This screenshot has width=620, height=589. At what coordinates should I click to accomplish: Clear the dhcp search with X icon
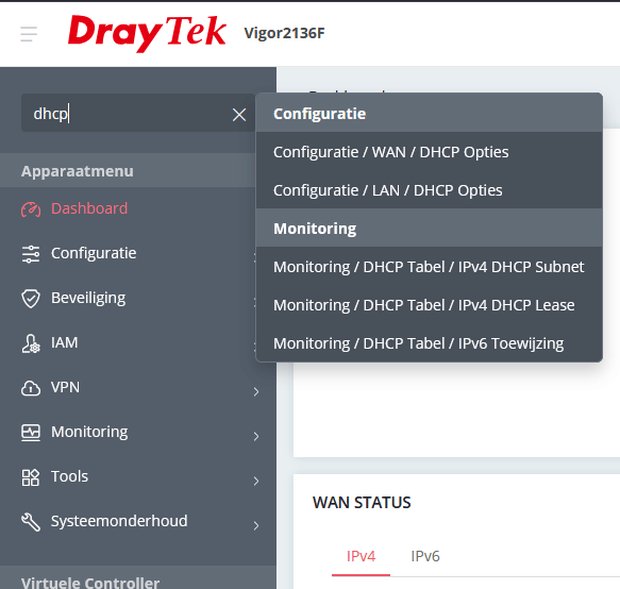[x=239, y=115]
